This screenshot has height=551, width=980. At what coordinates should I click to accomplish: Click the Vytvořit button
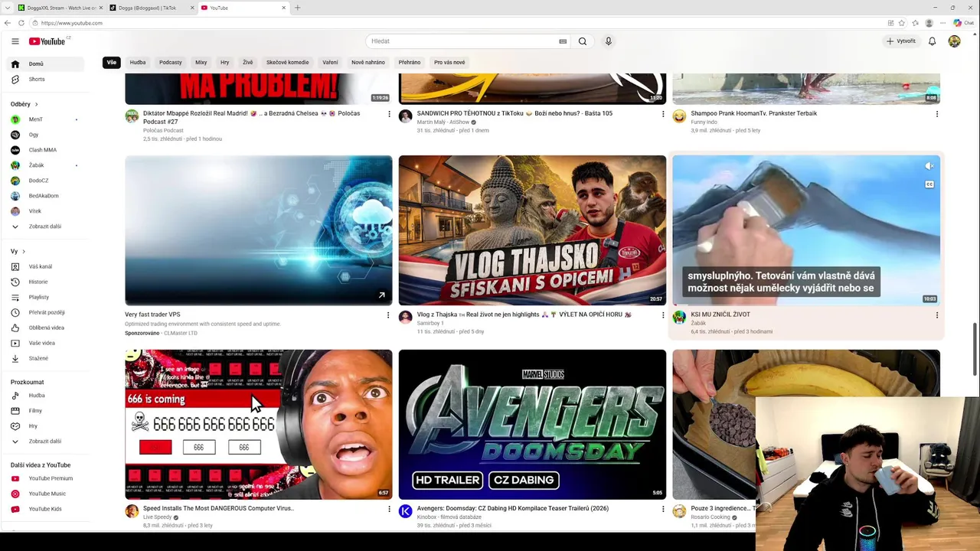coord(901,41)
